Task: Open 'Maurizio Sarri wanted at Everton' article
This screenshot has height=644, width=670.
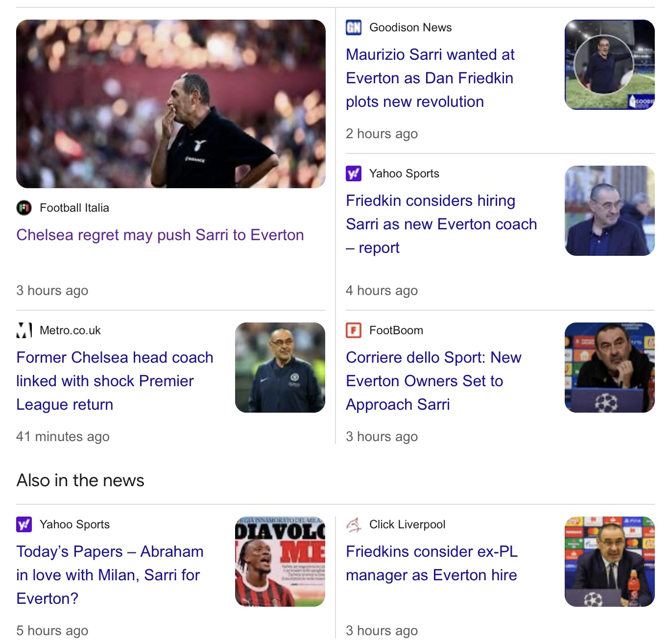Action: 430,78
